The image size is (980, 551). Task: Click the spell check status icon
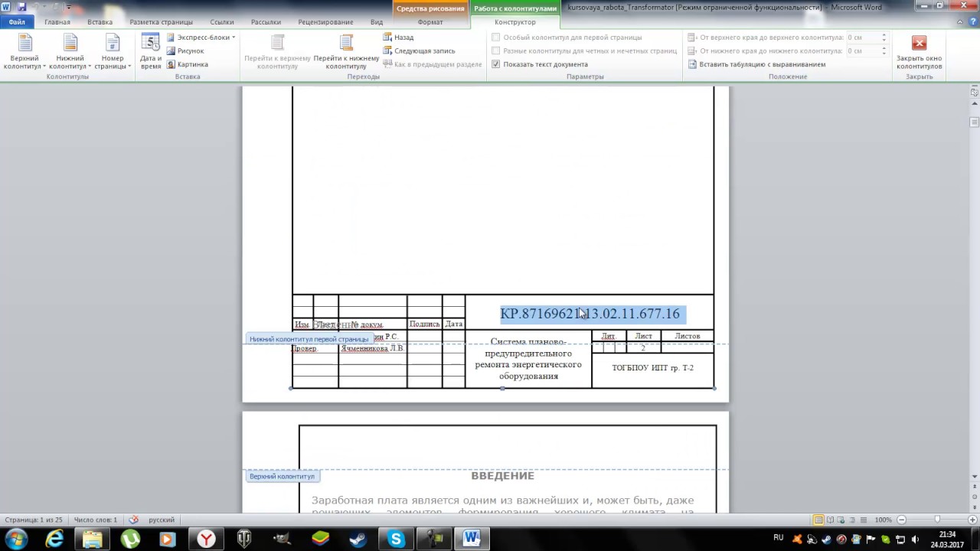[x=133, y=520]
